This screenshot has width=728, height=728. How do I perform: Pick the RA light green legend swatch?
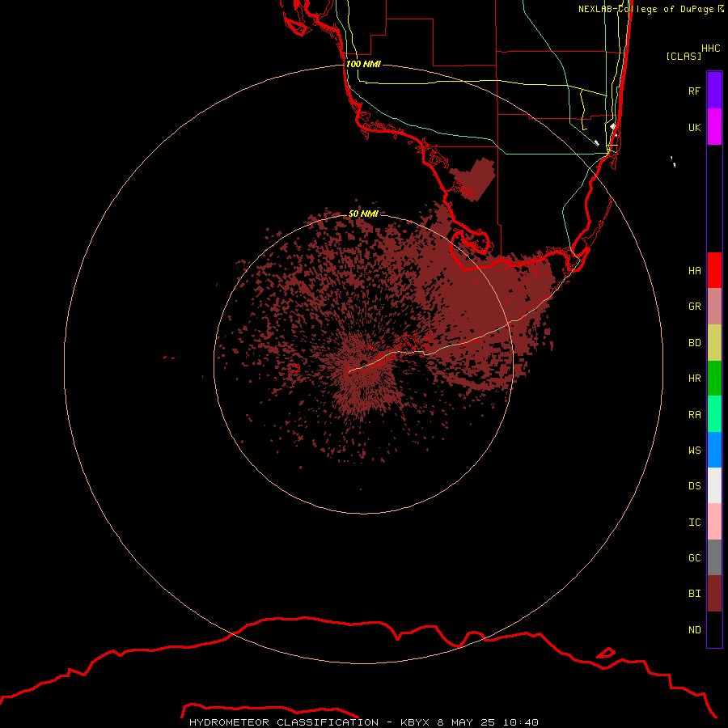click(714, 414)
